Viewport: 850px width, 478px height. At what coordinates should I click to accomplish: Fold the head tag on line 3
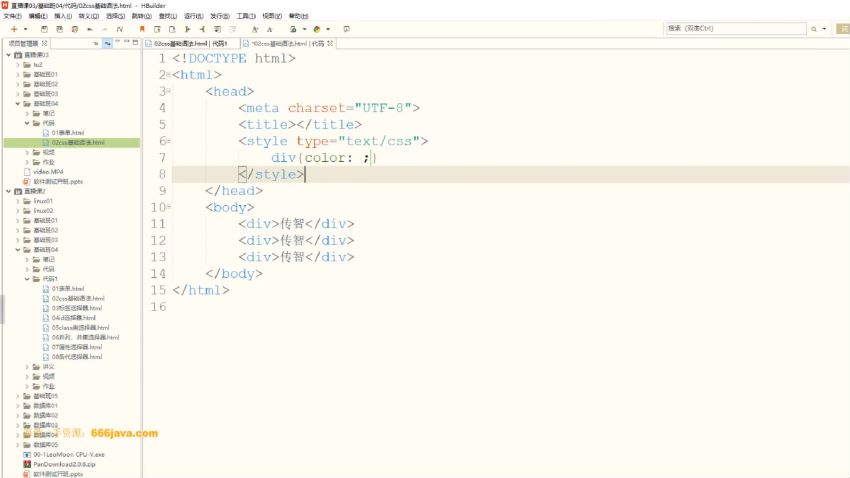coord(169,91)
